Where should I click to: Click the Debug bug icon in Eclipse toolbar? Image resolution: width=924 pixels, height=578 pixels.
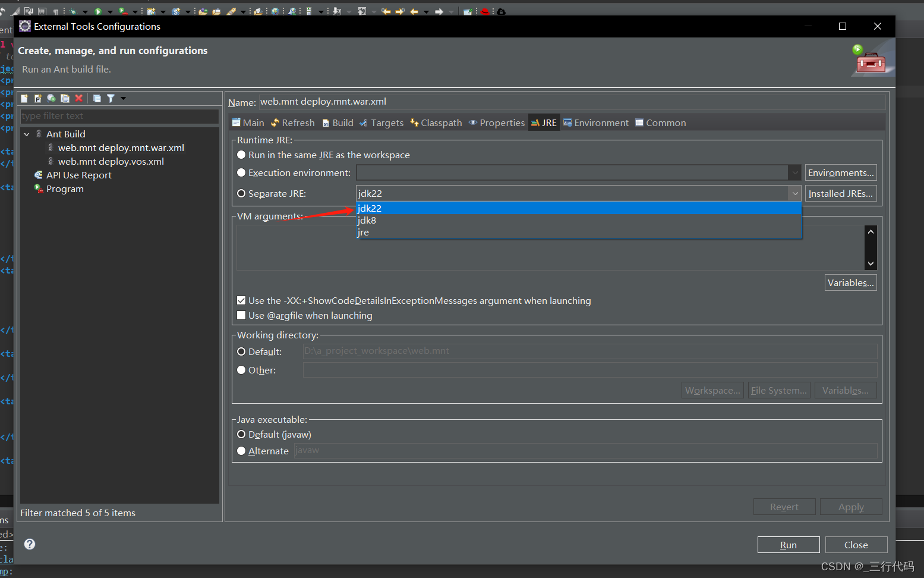73,11
